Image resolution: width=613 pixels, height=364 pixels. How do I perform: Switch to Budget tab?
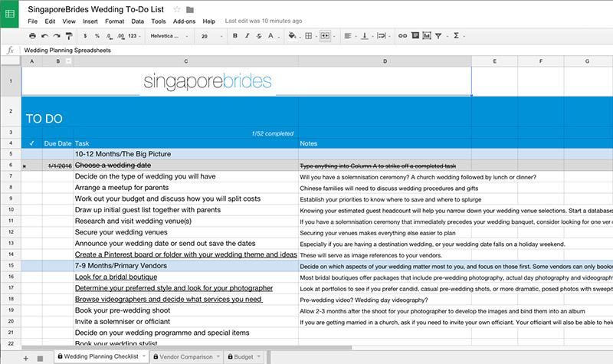click(244, 357)
